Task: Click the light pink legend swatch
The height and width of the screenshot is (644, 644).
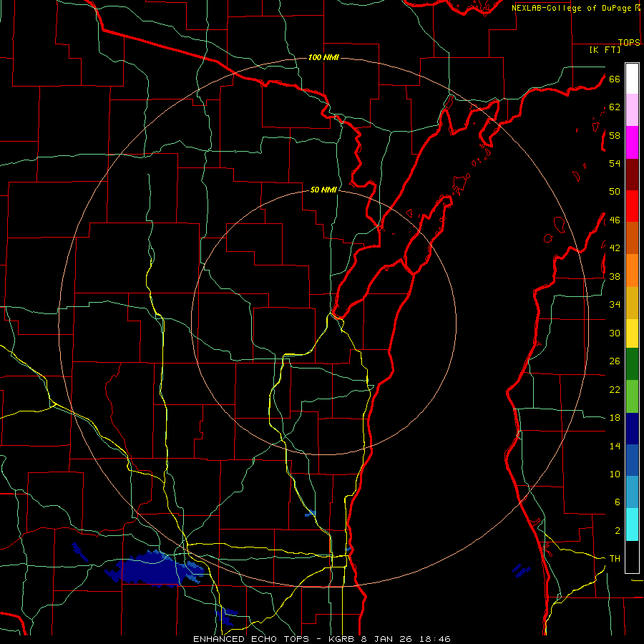Action: tap(632, 109)
